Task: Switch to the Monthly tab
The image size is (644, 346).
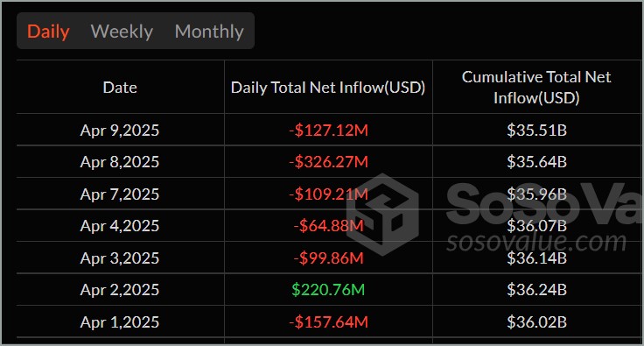Action: tap(209, 32)
